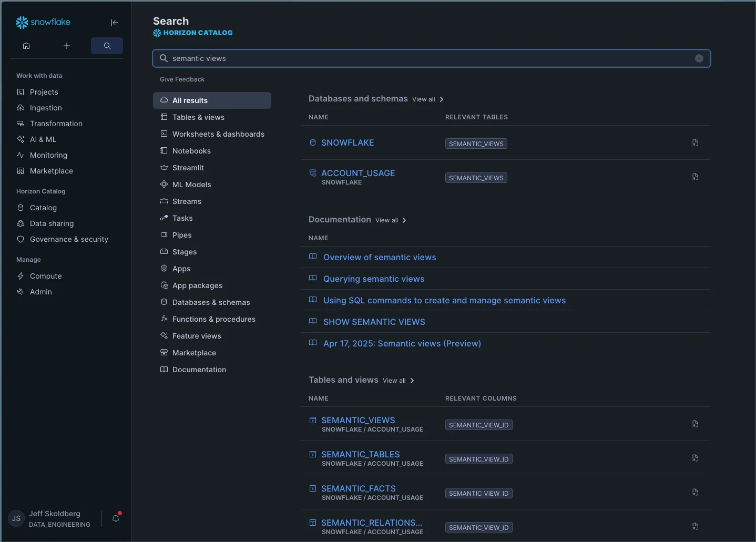The height and width of the screenshot is (542, 756).
Task: Copy icon for SEMANTIC_VIEWS table row
Action: 695,424
